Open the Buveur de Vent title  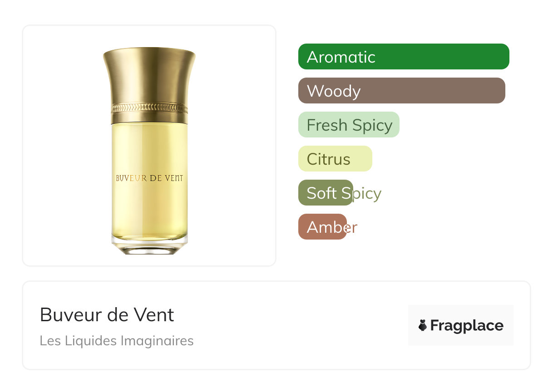click(107, 314)
